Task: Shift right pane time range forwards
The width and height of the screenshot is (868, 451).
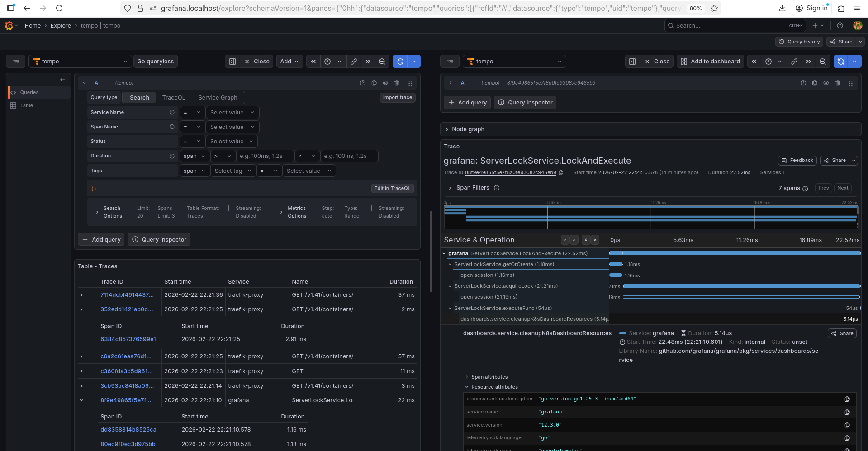Action: pos(808,62)
